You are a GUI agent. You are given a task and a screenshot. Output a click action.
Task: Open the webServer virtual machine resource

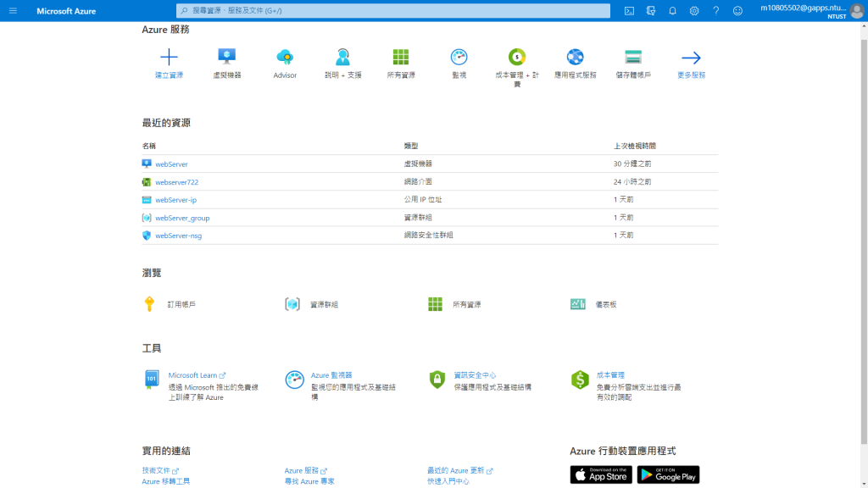click(x=171, y=164)
